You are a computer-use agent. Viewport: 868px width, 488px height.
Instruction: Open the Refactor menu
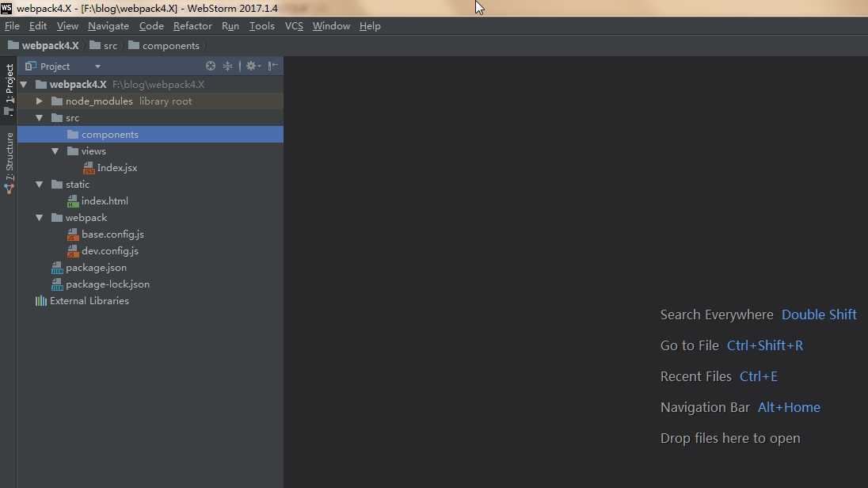pos(192,26)
